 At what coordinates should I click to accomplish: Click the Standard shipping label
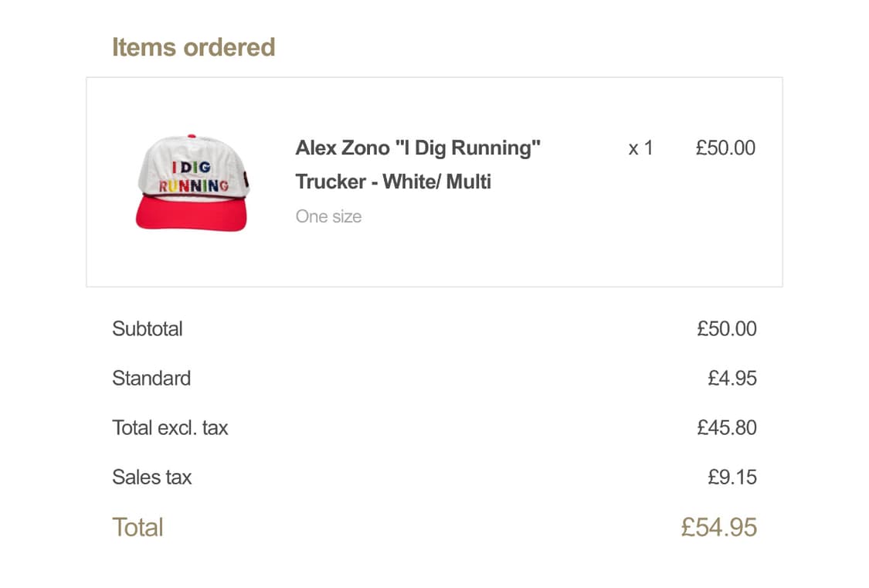coord(151,378)
